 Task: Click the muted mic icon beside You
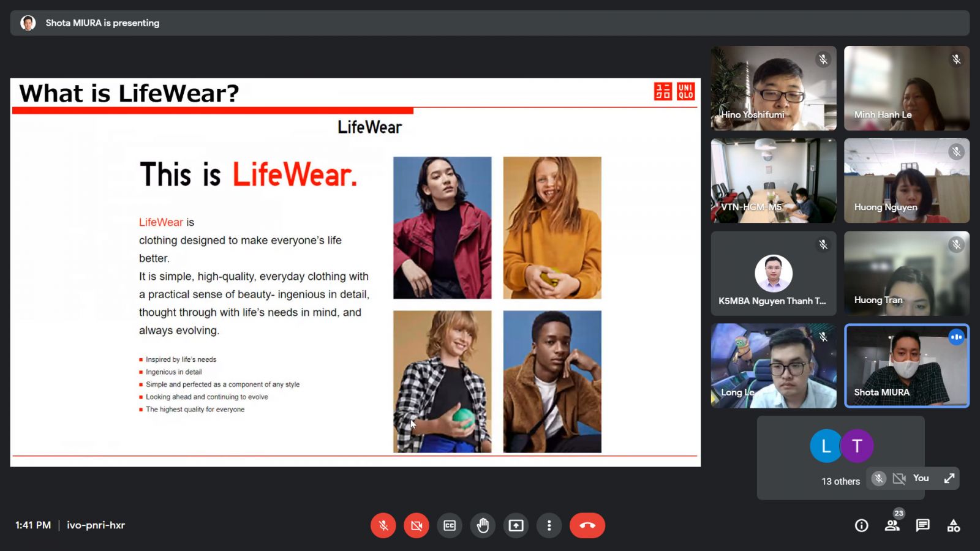point(878,478)
